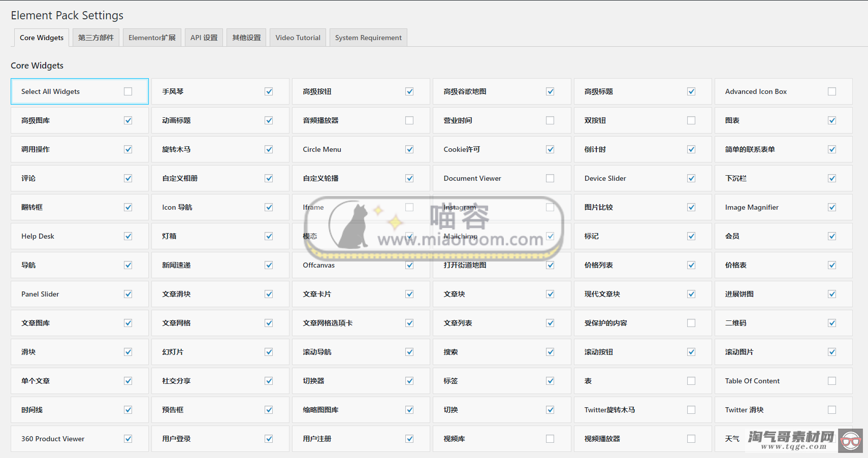Select the Core Widgets tab
This screenshot has width=868, height=458.
point(41,37)
